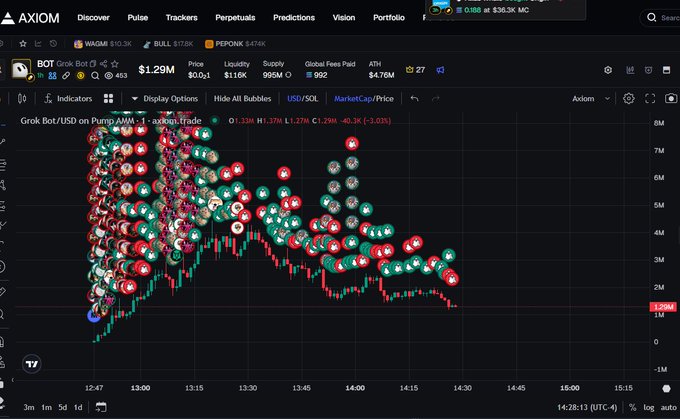Toggle auto scale
This screenshot has width=680, height=419.
click(668, 407)
